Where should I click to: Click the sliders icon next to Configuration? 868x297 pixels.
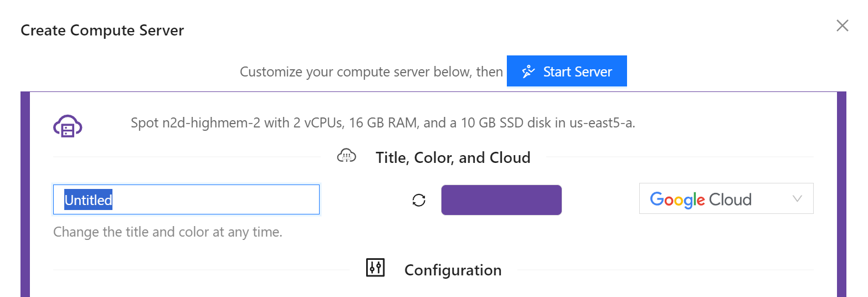pyautogui.click(x=376, y=268)
